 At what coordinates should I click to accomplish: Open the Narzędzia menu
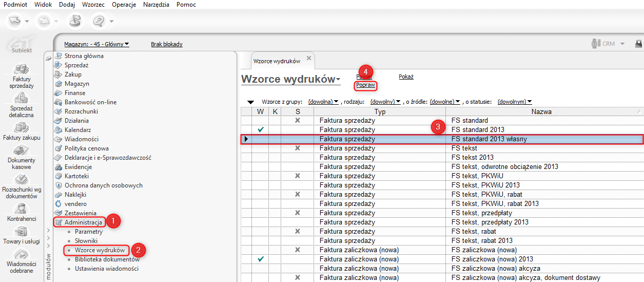coord(157,5)
